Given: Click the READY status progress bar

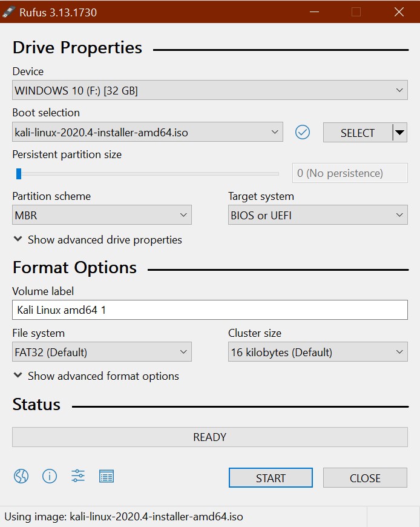Looking at the screenshot, I should 210,437.
